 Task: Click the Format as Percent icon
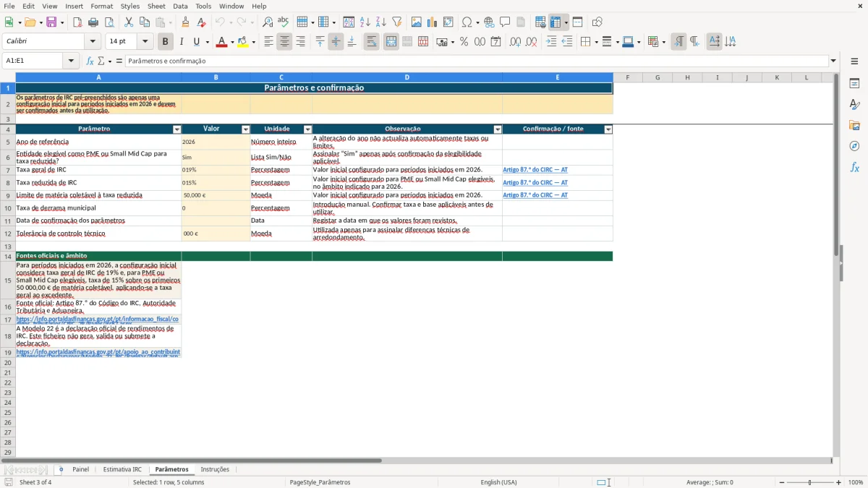[x=464, y=42]
